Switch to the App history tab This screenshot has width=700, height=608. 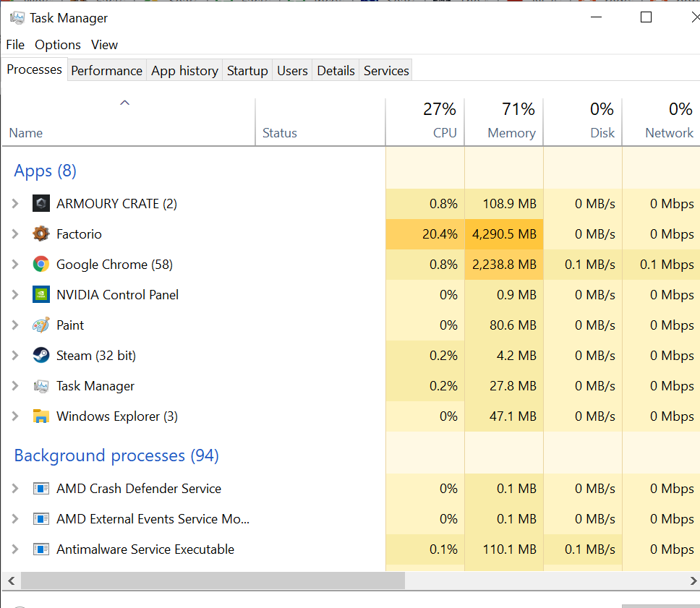pos(184,71)
